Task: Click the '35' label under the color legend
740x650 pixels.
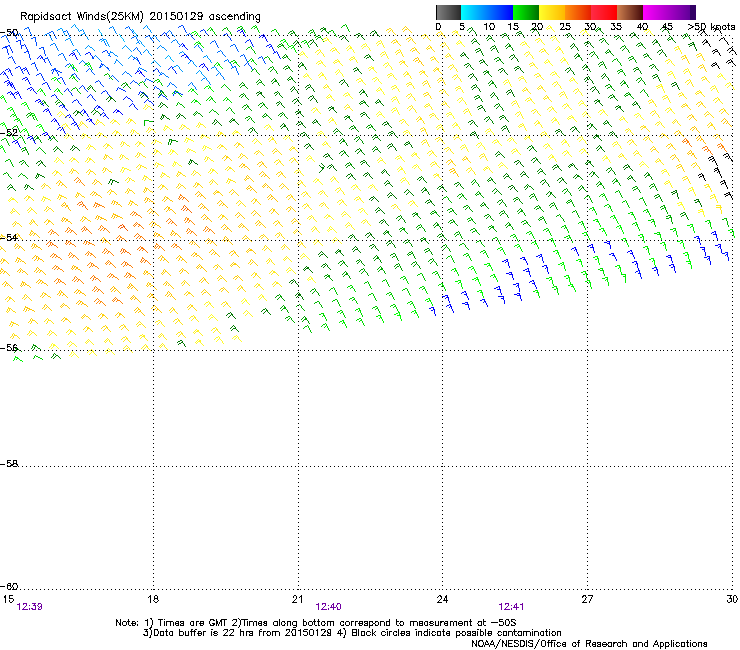Action: click(616, 27)
